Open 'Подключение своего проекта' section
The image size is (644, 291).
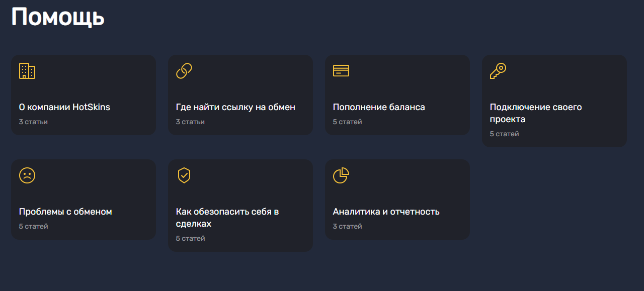[536, 113]
